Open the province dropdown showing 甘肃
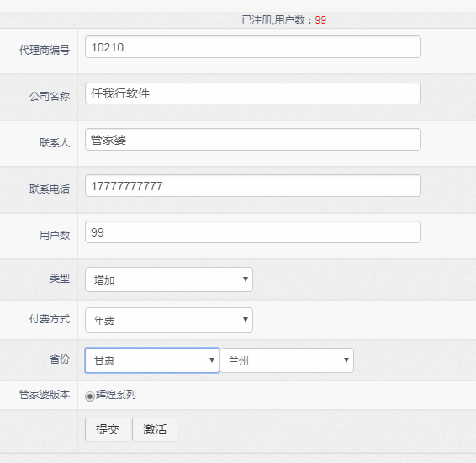This screenshot has height=463, width=476. [152, 360]
